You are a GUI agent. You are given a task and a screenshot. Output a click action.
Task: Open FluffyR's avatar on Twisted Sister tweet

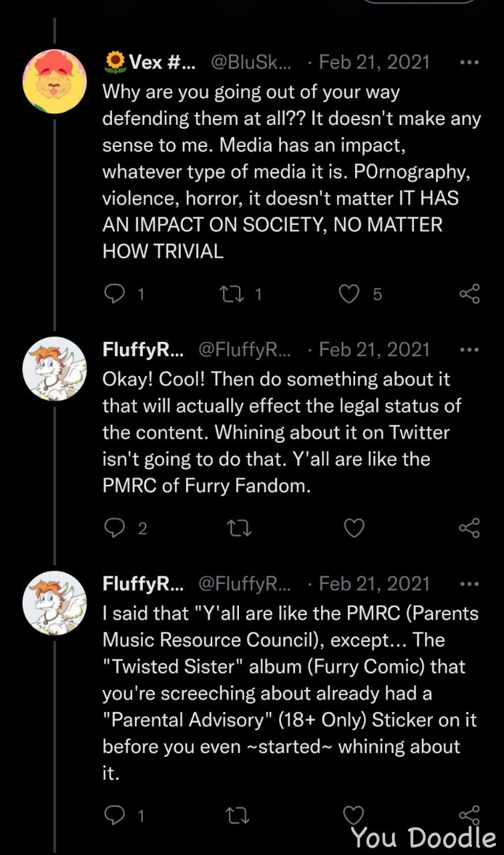coord(55,603)
